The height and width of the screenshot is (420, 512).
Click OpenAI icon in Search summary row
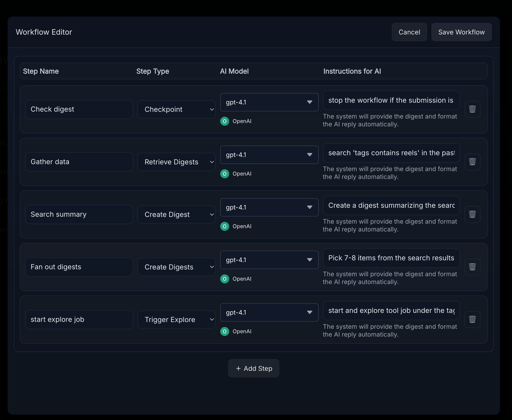point(225,226)
